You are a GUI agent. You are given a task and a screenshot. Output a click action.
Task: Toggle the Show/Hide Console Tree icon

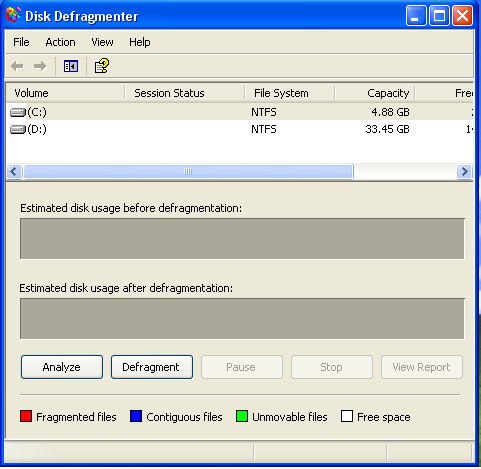pos(71,66)
